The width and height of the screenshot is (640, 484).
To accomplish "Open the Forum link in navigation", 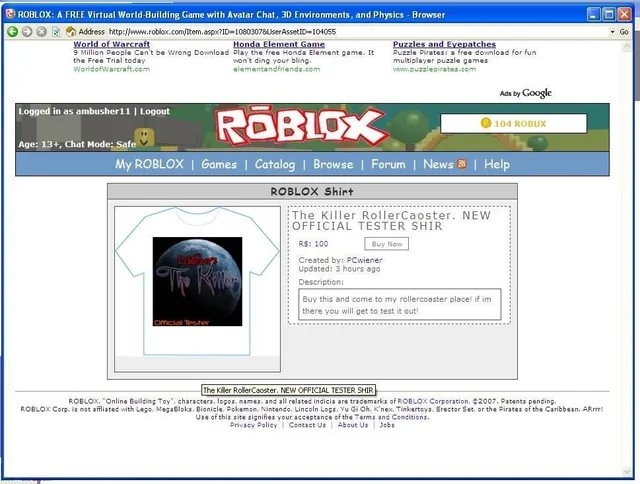I will pyautogui.click(x=388, y=164).
